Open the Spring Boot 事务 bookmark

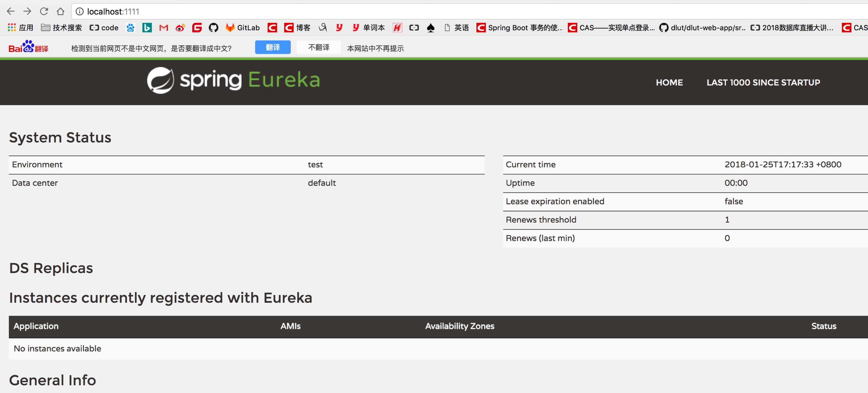520,28
